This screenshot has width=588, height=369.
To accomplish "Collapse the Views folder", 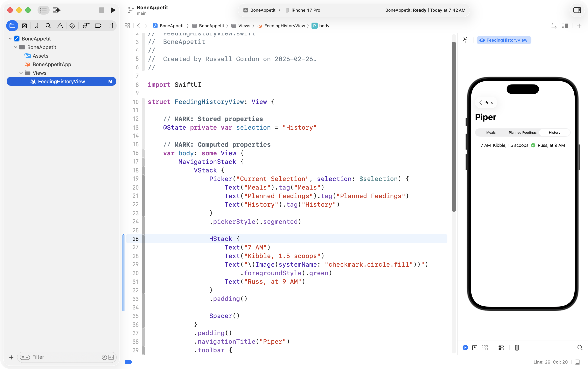I will (21, 73).
